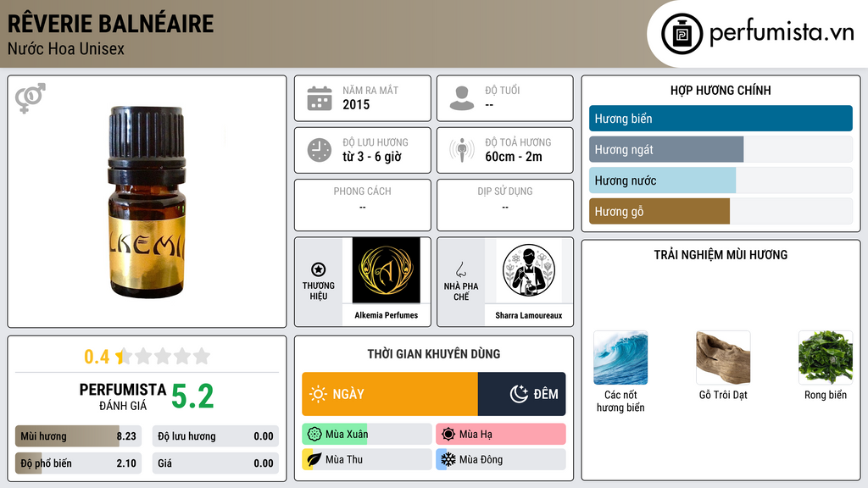Click the HỢP HƯƠNG CHÍNH heading
The height and width of the screenshot is (488, 868).
(x=721, y=90)
